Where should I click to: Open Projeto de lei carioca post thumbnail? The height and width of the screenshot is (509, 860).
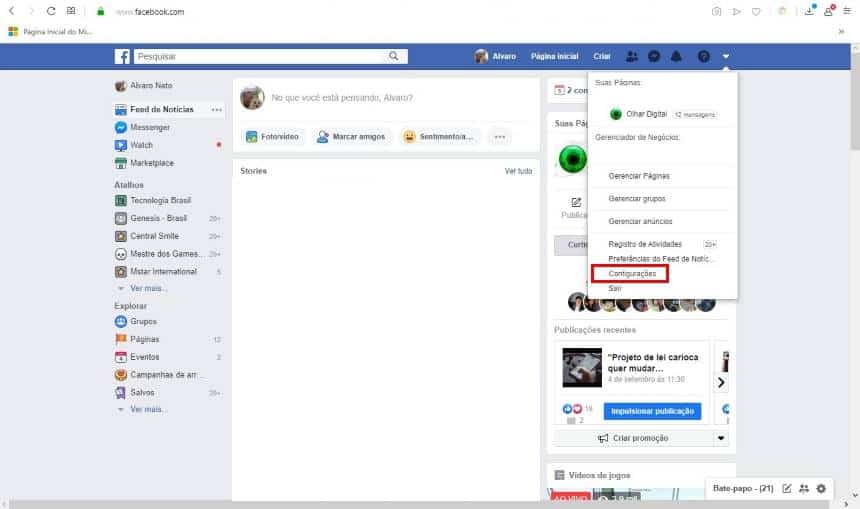[582, 368]
